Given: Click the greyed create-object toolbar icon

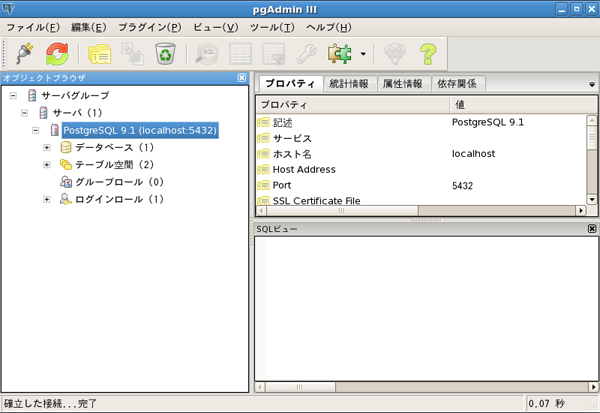Looking at the screenshot, I should pyautogui.click(x=132, y=54).
